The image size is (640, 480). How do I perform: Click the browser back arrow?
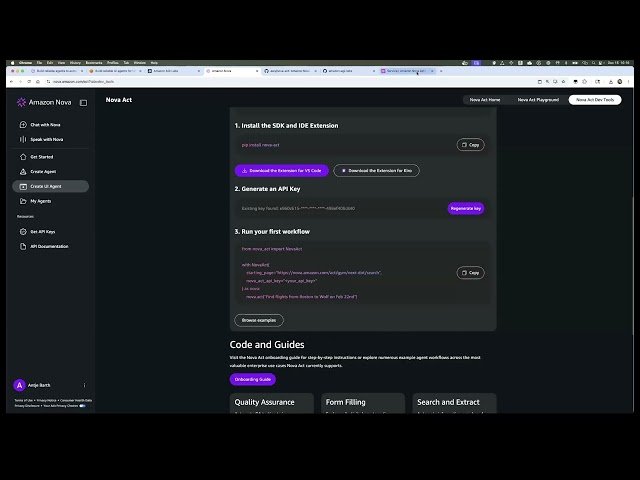(11, 82)
